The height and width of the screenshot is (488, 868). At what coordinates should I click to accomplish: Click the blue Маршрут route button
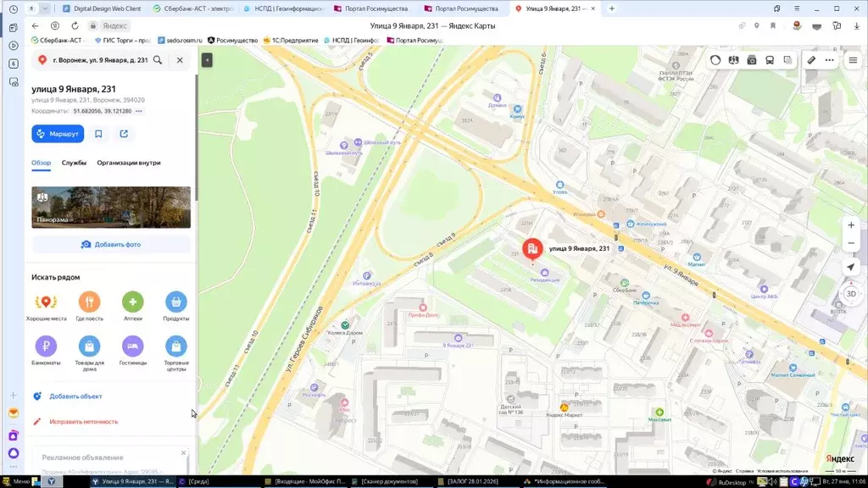tap(57, 134)
